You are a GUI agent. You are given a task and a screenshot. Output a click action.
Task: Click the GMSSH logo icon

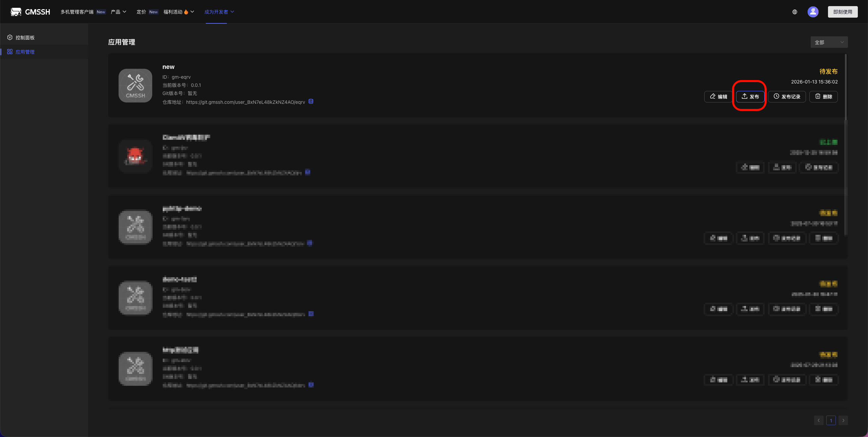coord(16,12)
